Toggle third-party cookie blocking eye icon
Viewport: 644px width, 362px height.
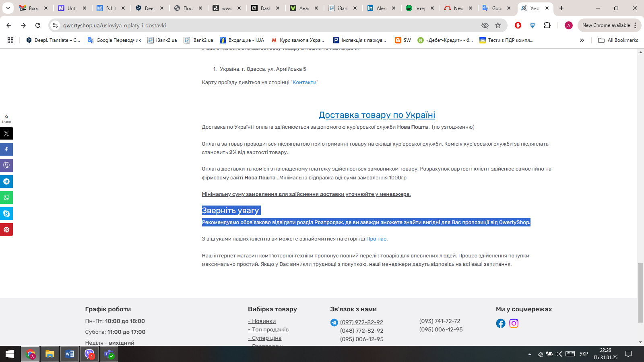click(485, 25)
